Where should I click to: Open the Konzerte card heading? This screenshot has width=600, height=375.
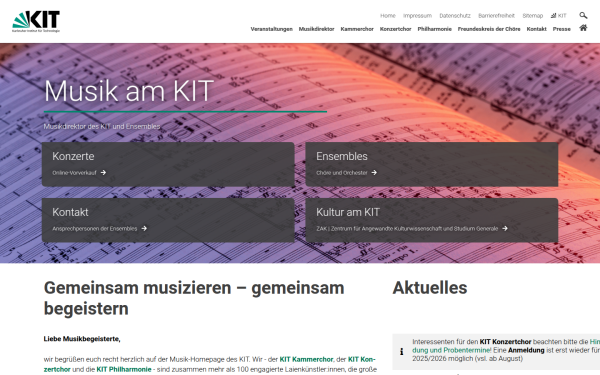click(x=73, y=157)
